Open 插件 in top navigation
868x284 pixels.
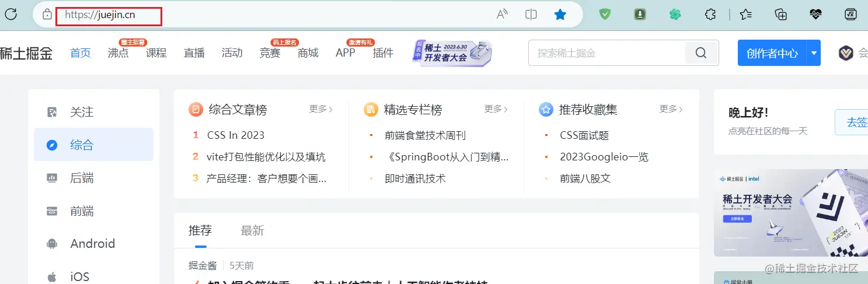point(383,53)
